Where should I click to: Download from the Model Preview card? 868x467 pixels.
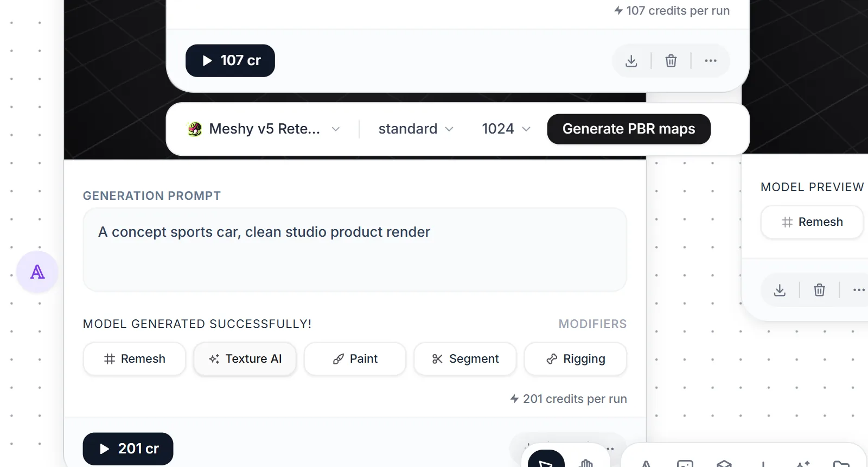tap(780, 290)
